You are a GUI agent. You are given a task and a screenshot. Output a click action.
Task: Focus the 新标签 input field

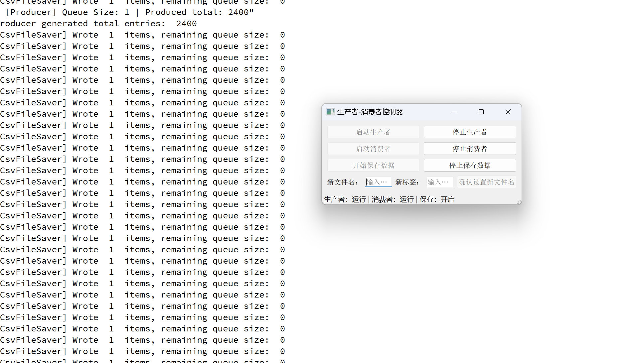(439, 182)
